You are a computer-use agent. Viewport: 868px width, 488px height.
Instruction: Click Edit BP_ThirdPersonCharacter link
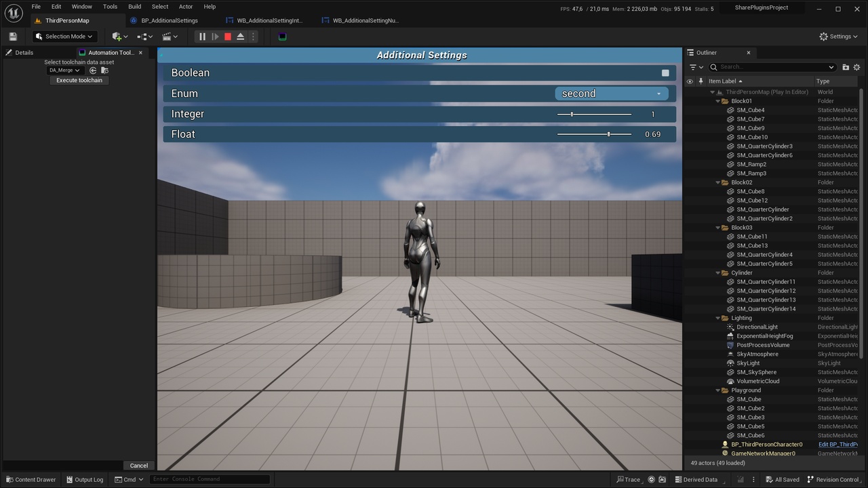click(x=838, y=445)
